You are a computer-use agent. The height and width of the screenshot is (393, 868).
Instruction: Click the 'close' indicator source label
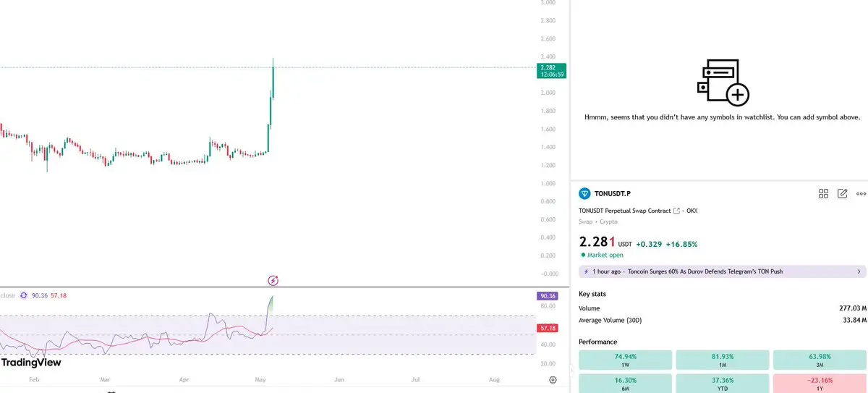coord(8,295)
